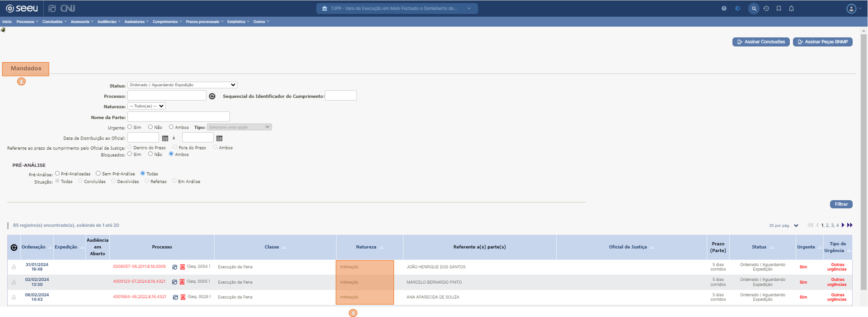Click lock icon on 06/02/2024 row
The width and height of the screenshot is (868, 317).
(x=14, y=297)
